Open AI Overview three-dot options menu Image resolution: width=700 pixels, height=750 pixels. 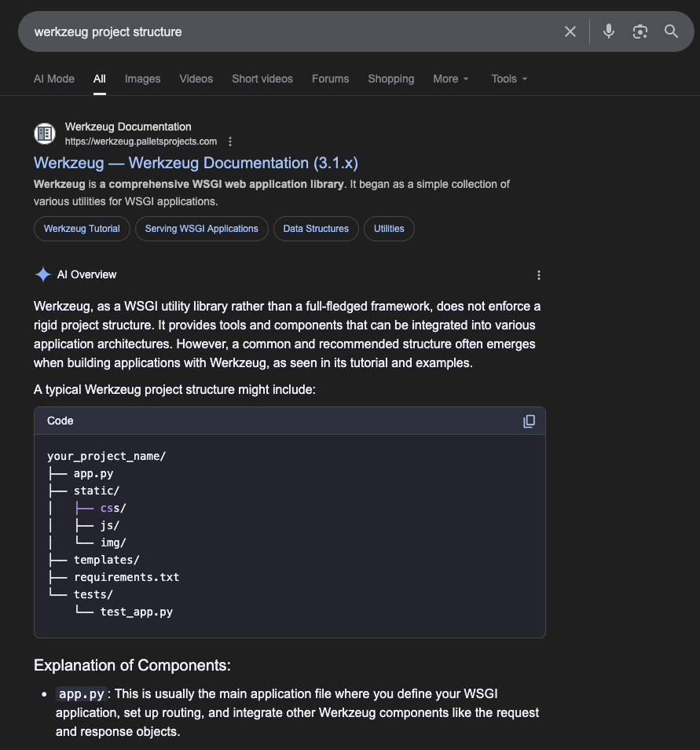(539, 275)
